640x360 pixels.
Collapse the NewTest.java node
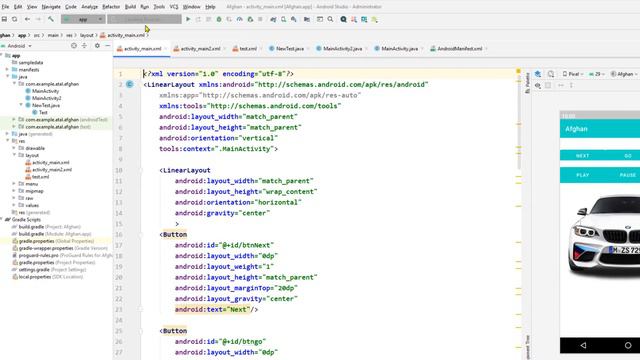[x=21, y=105]
